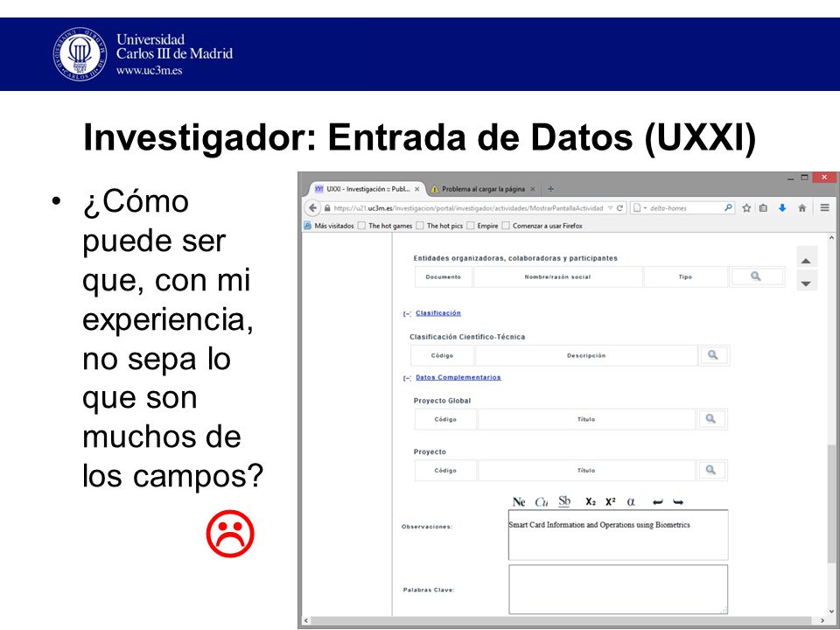Viewport: 840px width, 630px height.
Task: Click the vertical scrollbar thumb
Action: tap(831, 504)
